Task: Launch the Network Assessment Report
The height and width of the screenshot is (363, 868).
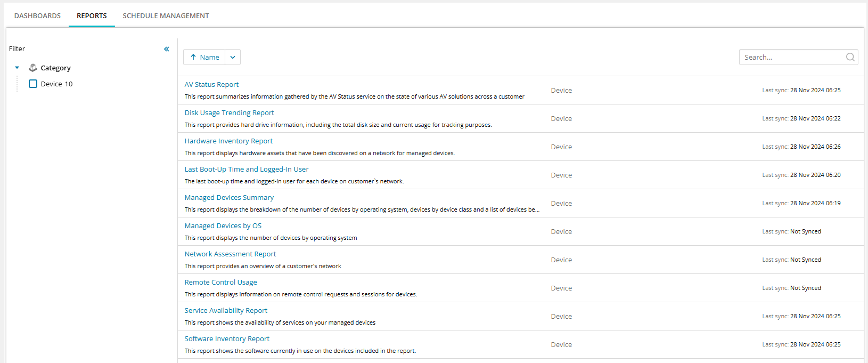Action: [230, 254]
